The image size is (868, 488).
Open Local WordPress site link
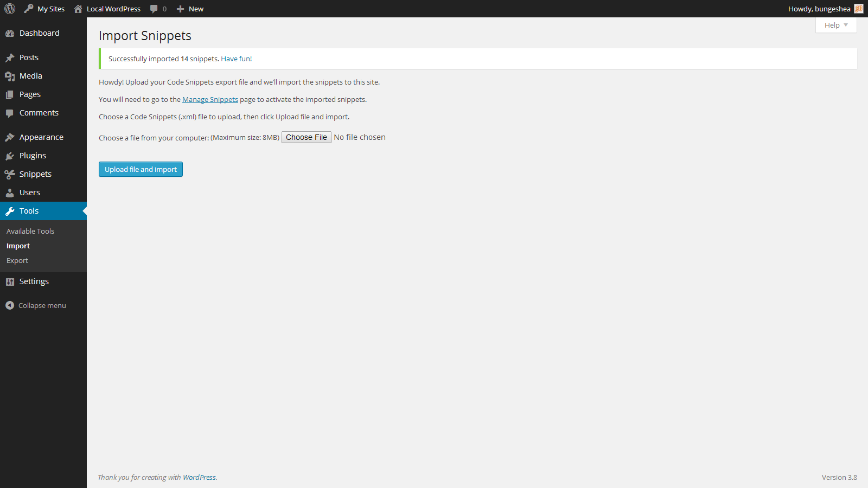pos(107,9)
